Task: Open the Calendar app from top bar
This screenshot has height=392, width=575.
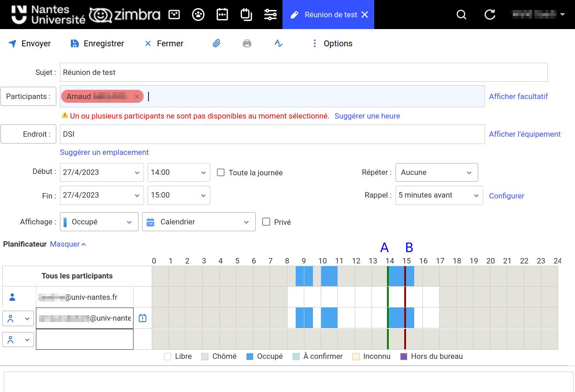Action: pos(222,15)
